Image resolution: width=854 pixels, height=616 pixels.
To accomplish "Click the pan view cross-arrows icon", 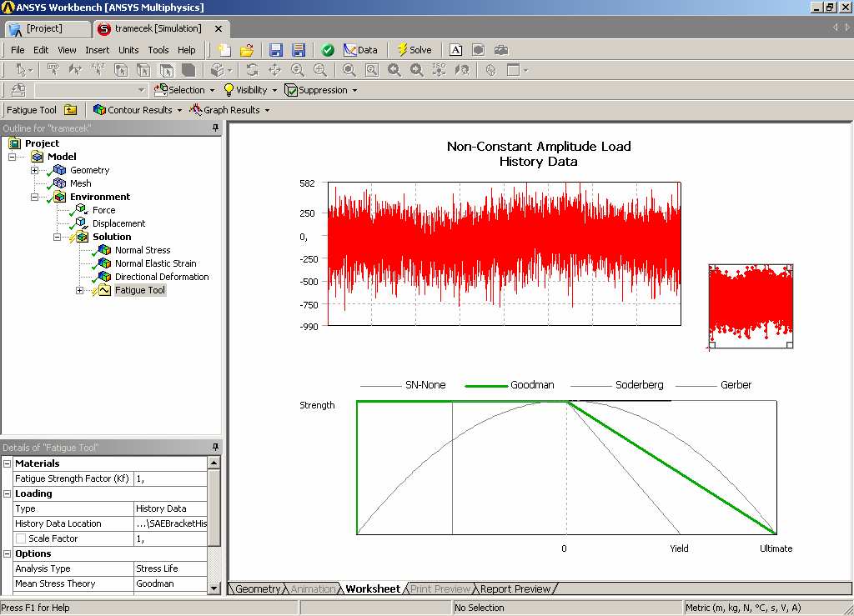I will (x=274, y=70).
